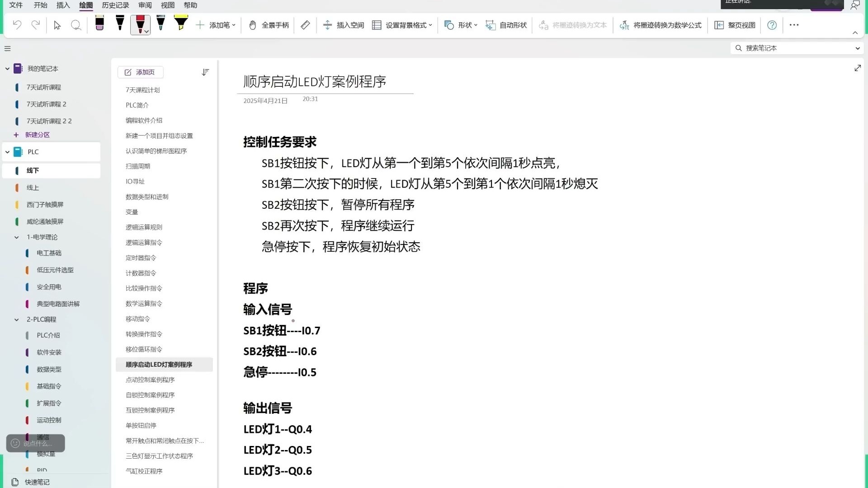
Task: Open the 视图 tab
Action: tap(168, 5)
